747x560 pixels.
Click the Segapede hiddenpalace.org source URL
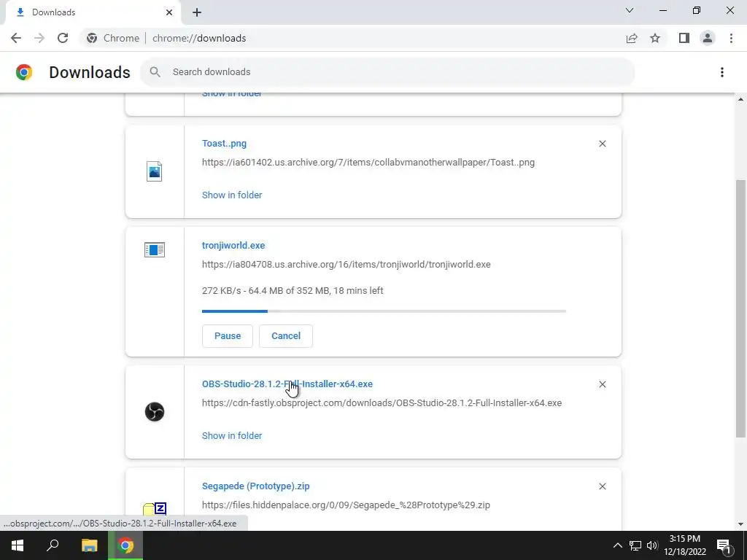[346, 505]
